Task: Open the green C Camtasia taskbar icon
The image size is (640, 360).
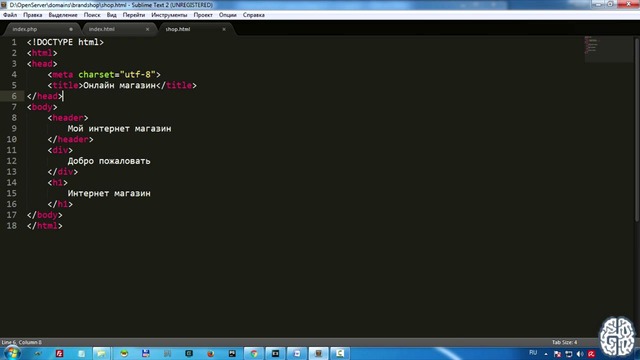Action: 340,353
